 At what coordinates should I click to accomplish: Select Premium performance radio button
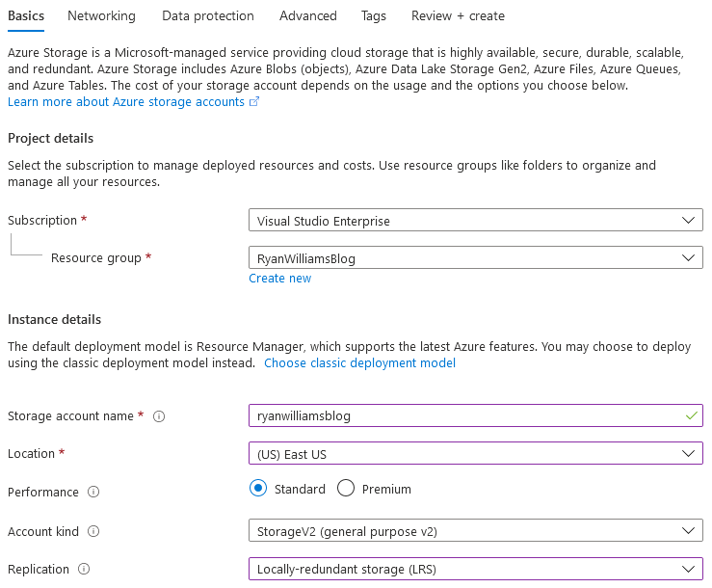click(x=346, y=489)
